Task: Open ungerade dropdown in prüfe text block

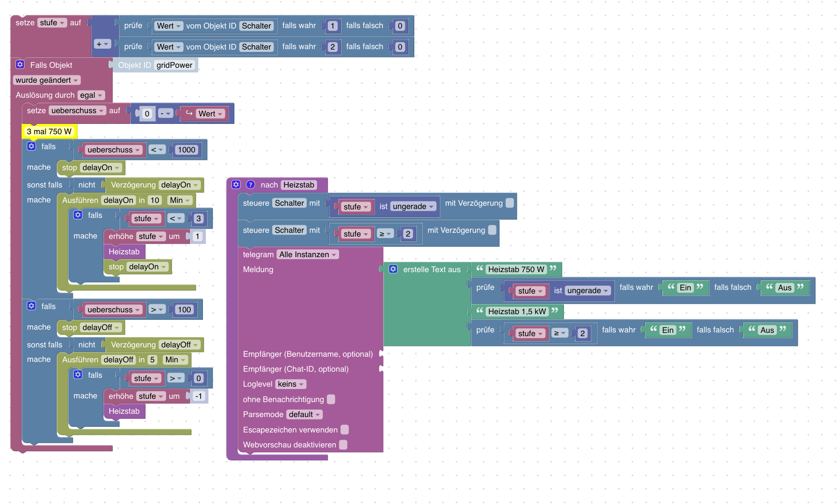Action: tap(588, 290)
